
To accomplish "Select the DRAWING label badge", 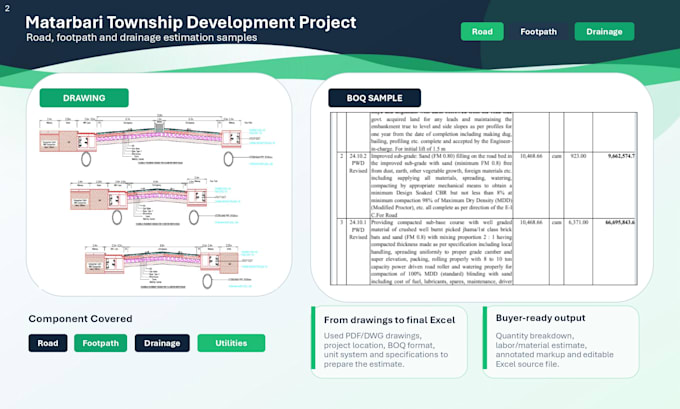I will coord(84,98).
